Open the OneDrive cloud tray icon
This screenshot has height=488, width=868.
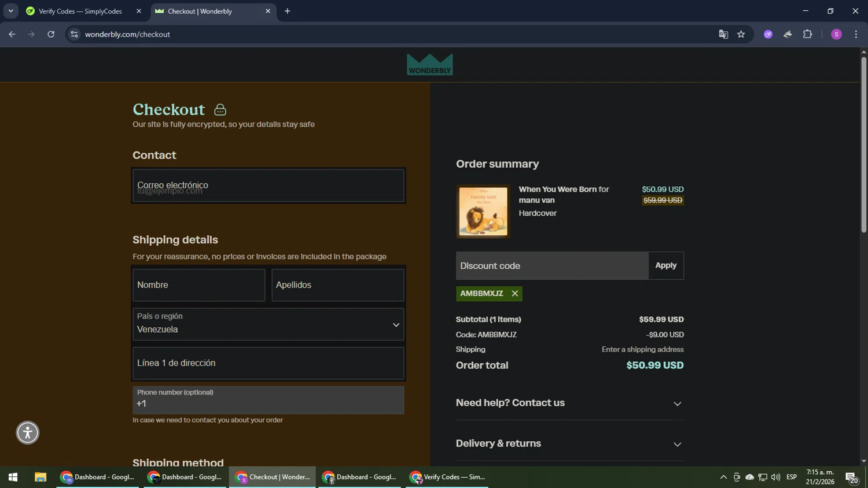point(749,477)
